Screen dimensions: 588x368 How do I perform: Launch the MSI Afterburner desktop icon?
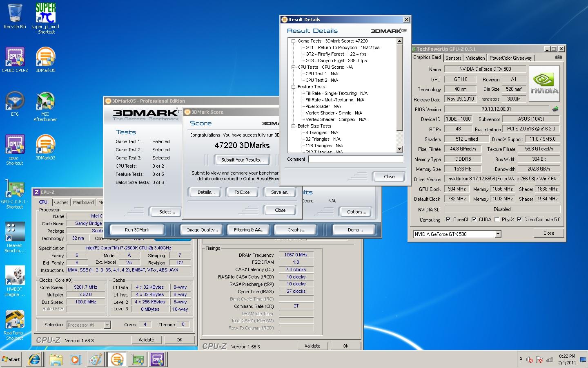click(45, 106)
